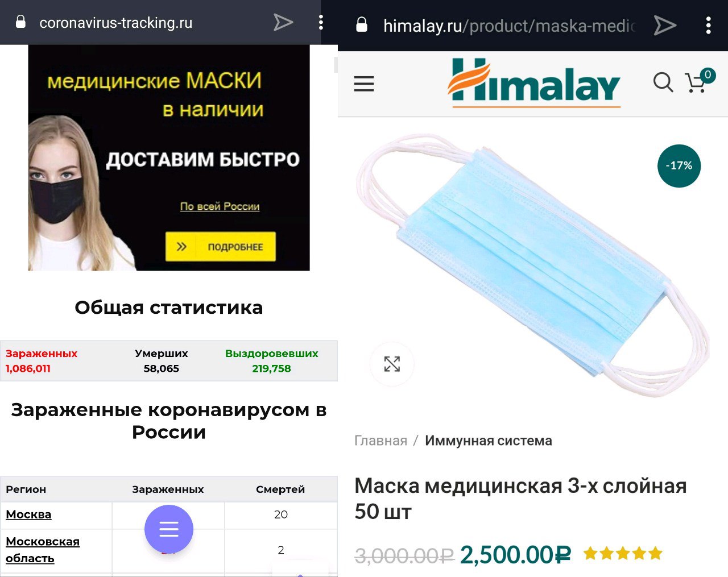
Task: Go to Главная breadcrumb
Action: coord(380,441)
